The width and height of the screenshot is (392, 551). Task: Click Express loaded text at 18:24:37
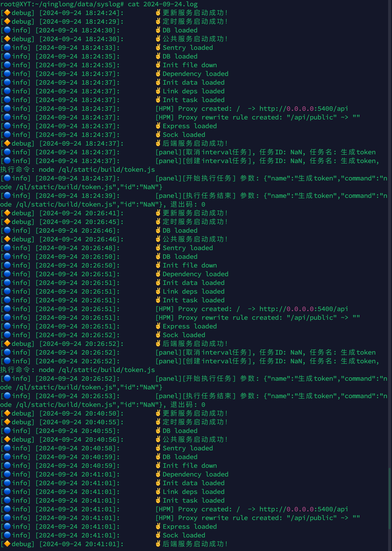click(190, 126)
